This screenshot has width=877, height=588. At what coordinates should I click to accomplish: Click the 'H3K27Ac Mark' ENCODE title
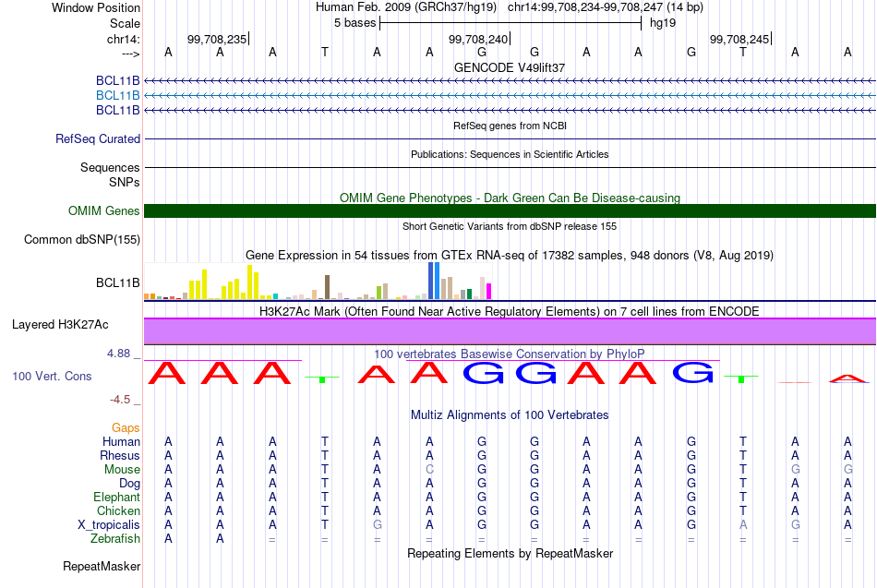(510, 312)
